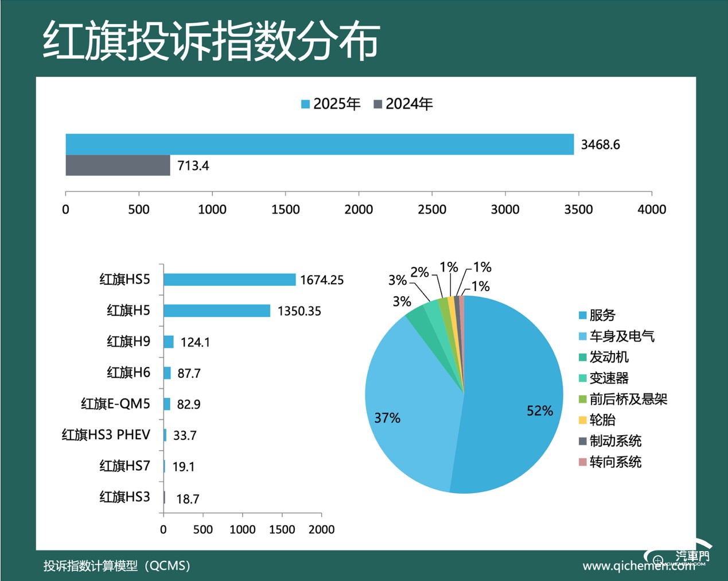Click the 2025年 blue bar of 3468.6
The height and width of the screenshot is (581, 728).
point(320,144)
